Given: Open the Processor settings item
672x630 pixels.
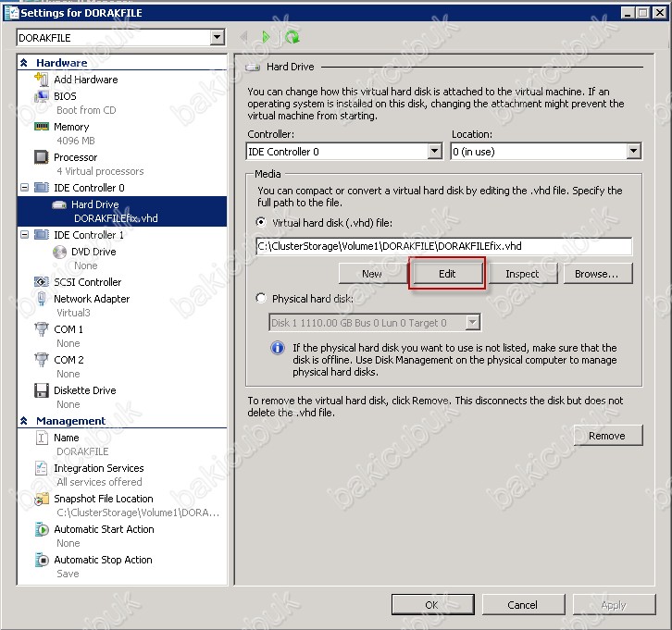Looking at the screenshot, I should (x=75, y=157).
